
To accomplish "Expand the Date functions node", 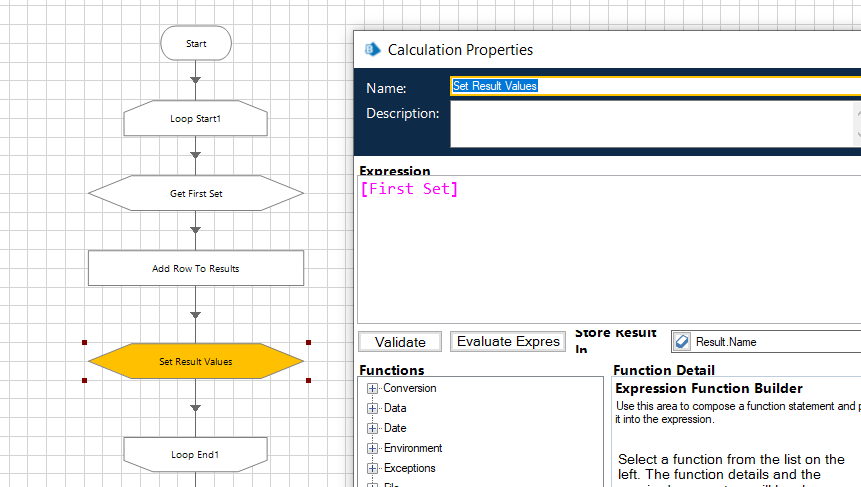I will pyautogui.click(x=373, y=429).
